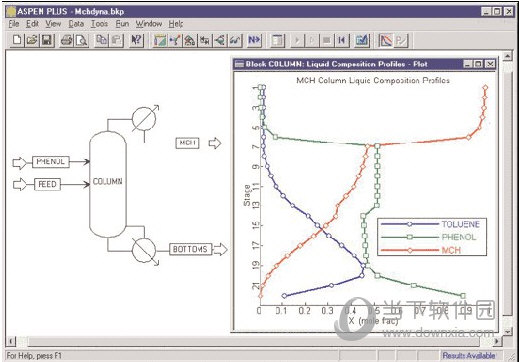
Task: Click the blue Next (N>) button
Action: (254, 40)
